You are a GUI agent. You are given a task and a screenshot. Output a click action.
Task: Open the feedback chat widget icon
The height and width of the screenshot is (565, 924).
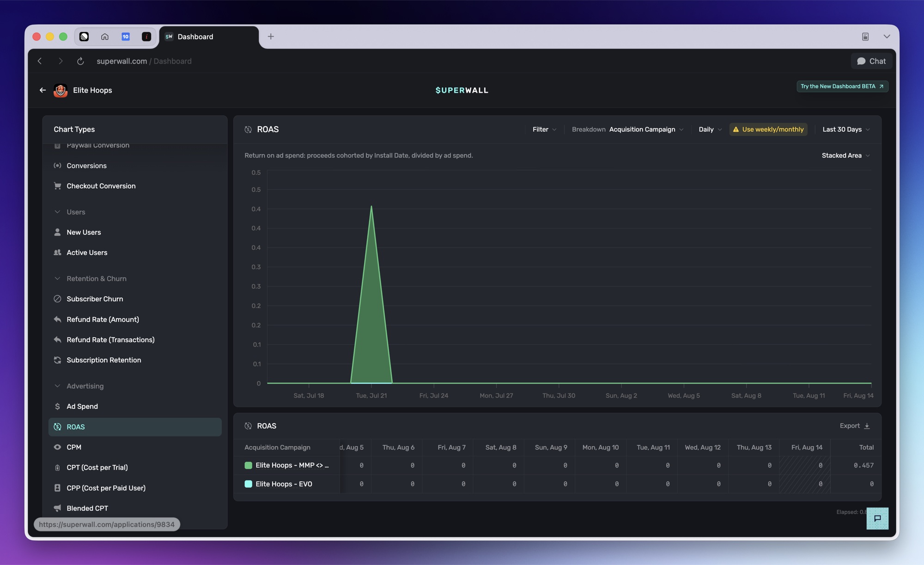[877, 518]
